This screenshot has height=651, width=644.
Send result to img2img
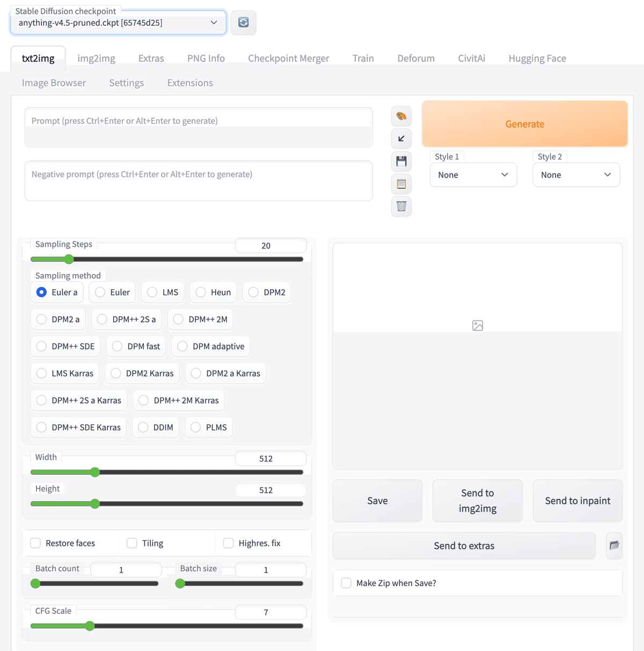pyautogui.click(x=478, y=501)
